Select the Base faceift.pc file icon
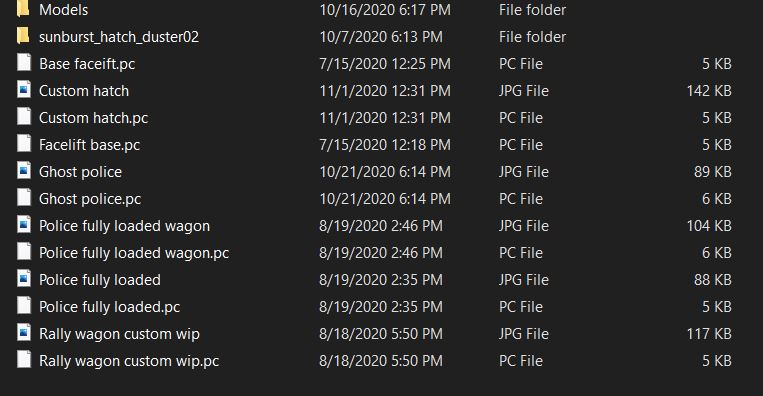 pos(24,63)
